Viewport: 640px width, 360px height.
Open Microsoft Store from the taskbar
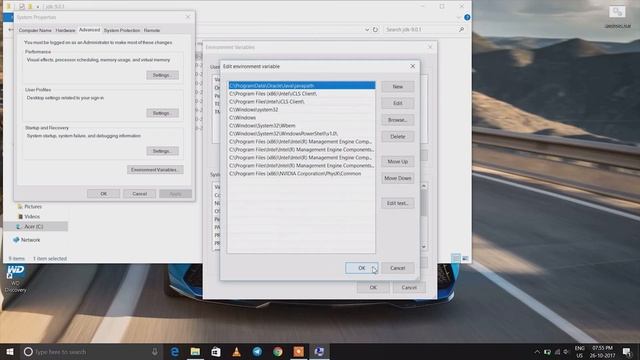pos(216,351)
